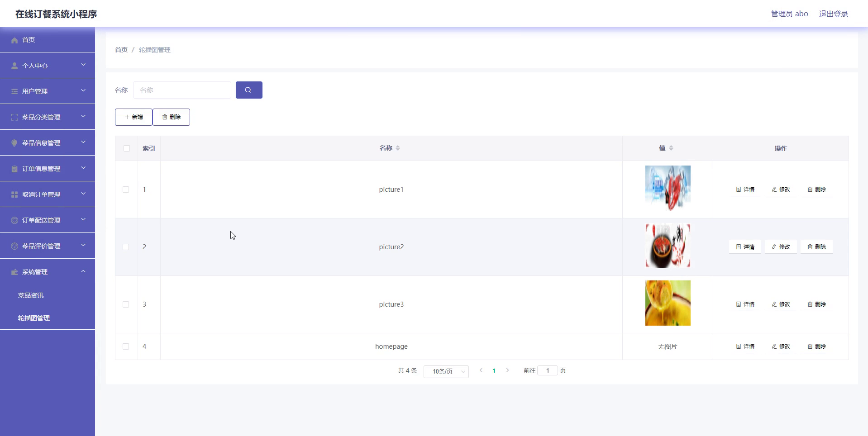
Task: Click 管理员 abo in the header
Action: click(x=789, y=14)
